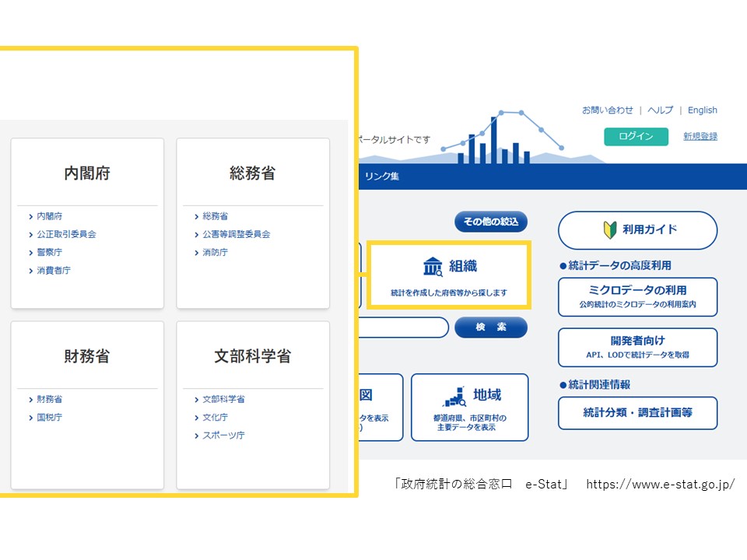This screenshot has height=560, width=747.
Task: Click the e-Stat URL caption text
Action: (x=661, y=485)
